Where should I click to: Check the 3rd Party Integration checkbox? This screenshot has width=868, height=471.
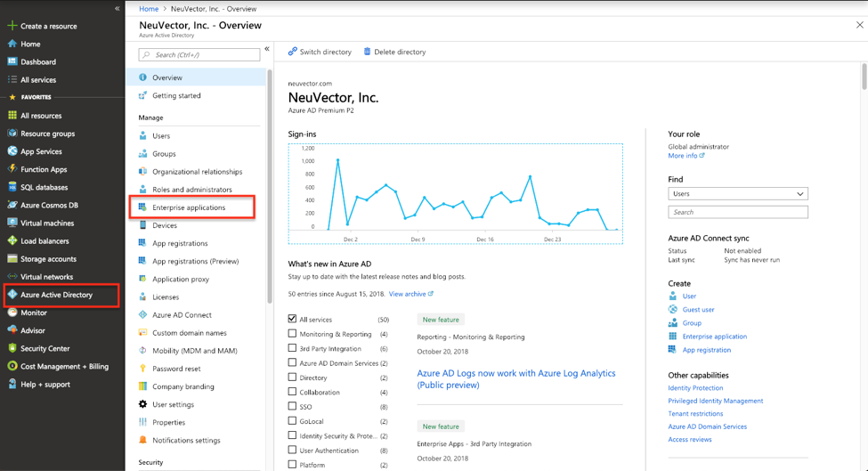pos(292,348)
